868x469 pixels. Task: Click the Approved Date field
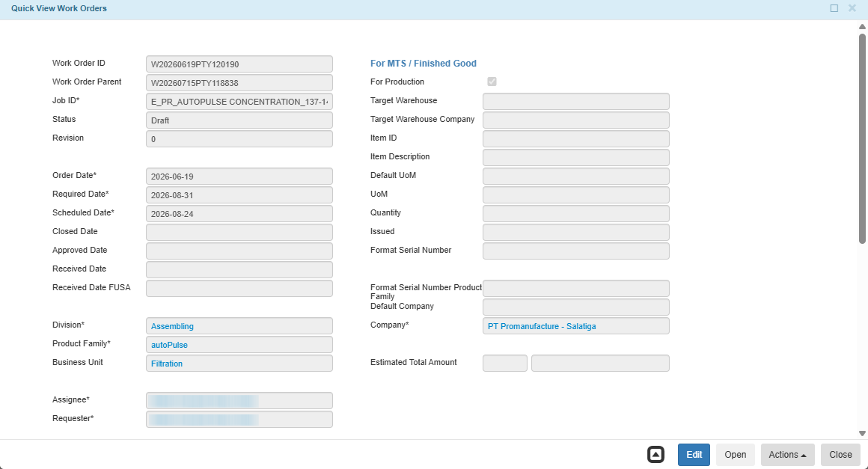tap(239, 251)
